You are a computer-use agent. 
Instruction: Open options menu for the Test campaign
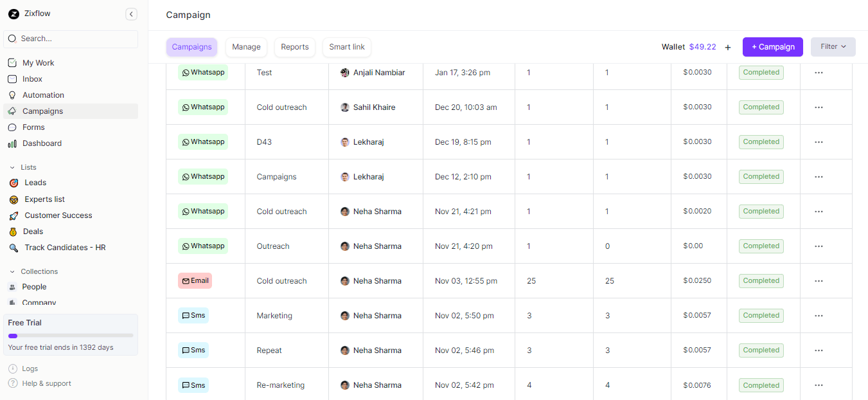(819, 72)
